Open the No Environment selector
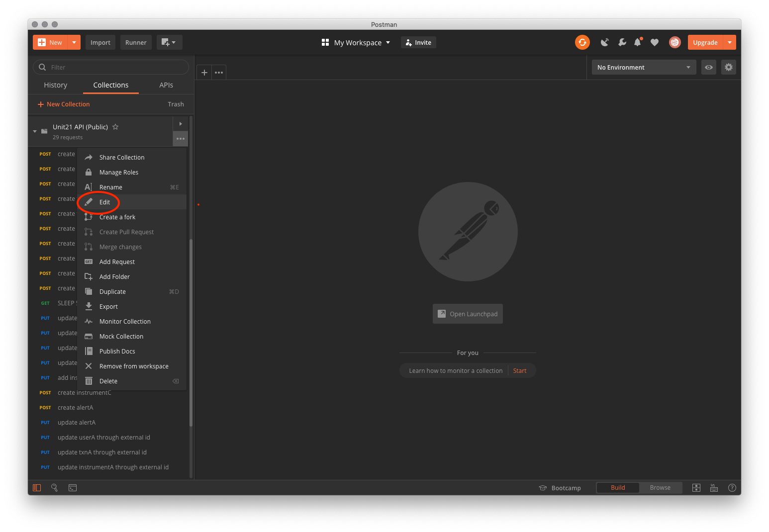 [x=644, y=67]
